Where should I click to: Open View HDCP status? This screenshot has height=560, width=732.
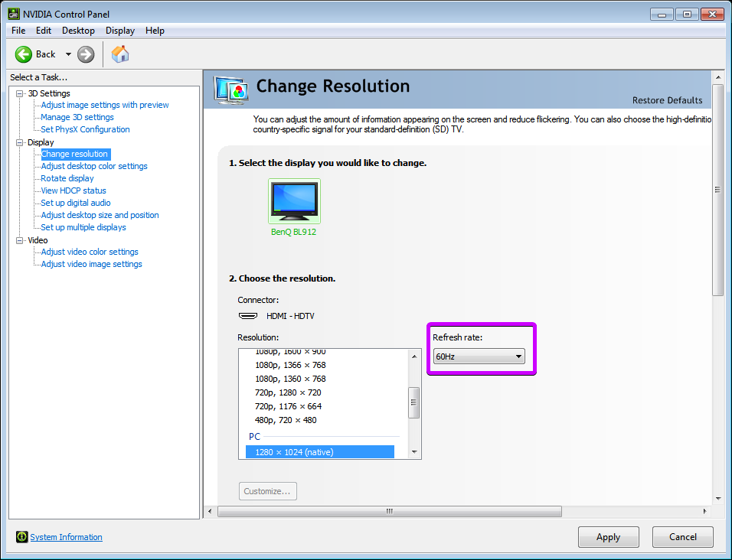pos(74,190)
